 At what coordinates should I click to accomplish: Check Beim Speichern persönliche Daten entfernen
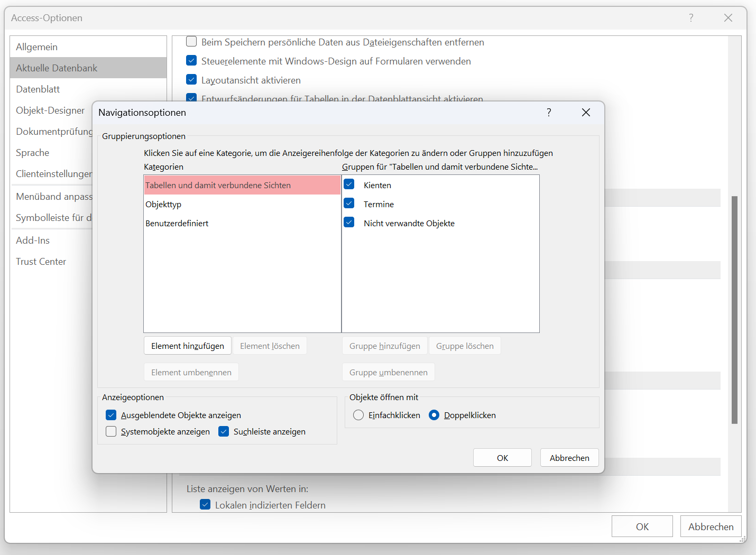pyautogui.click(x=191, y=41)
